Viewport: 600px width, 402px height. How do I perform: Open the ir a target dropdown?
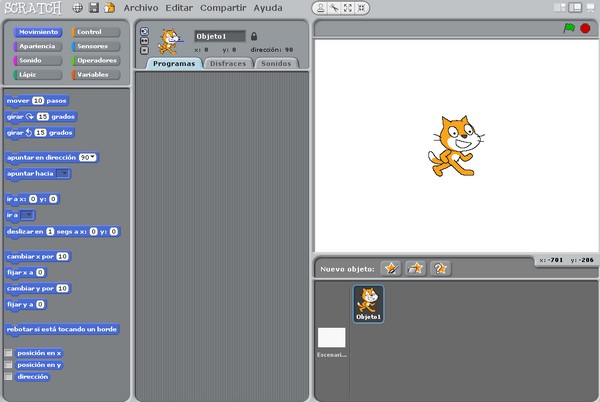27,215
